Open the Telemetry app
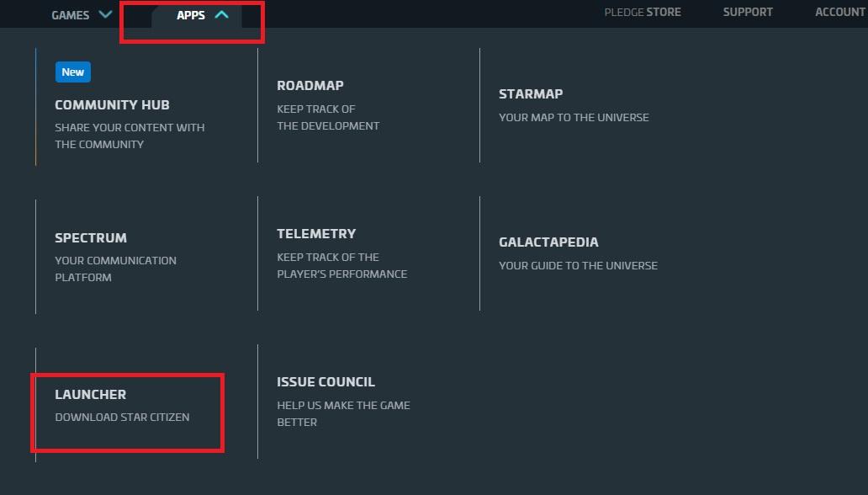The height and width of the screenshot is (495, 868). [x=316, y=233]
